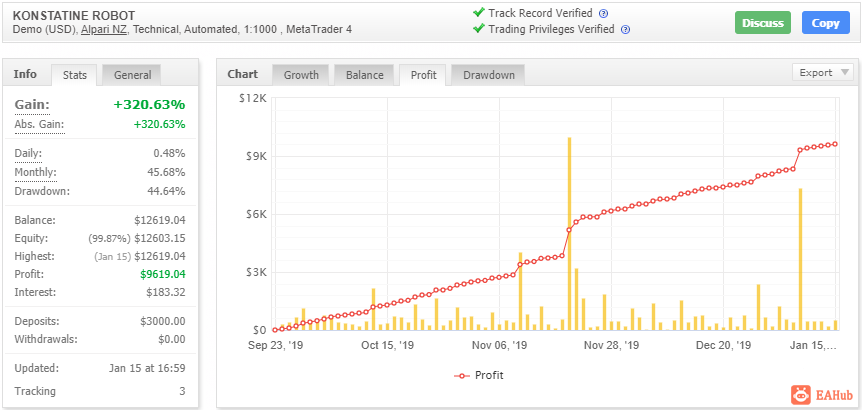This screenshot has height=410, width=862.
Task: Click the tallest yellow profit bar
Action: click(x=570, y=234)
